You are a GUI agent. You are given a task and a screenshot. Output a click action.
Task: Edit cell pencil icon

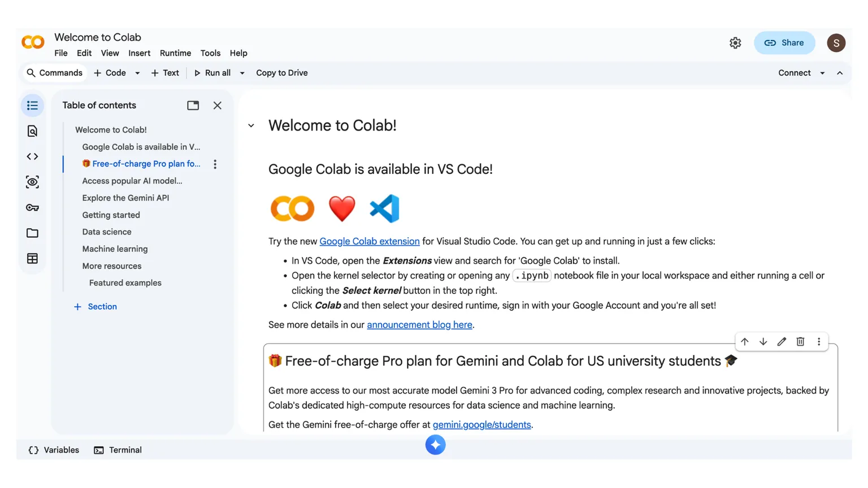(x=782, y=342)
